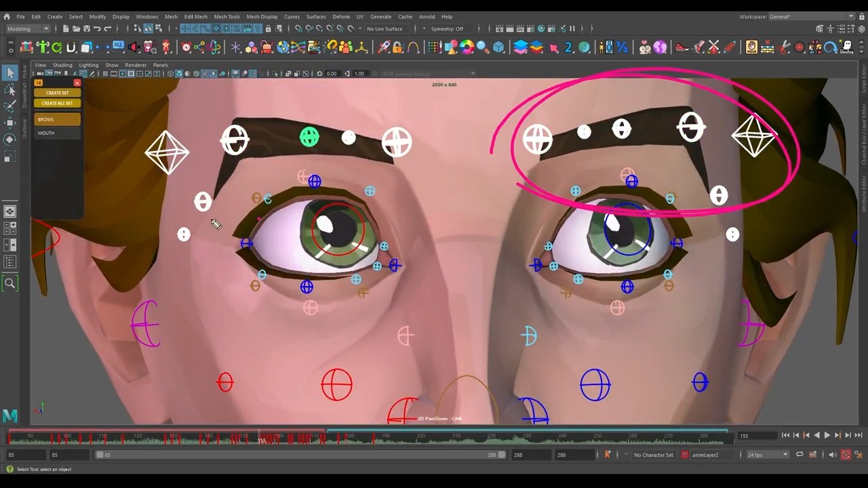Click the blue number 2 shelf icon
The height and width of the screenshot is (488, 868).
(568, 47)
